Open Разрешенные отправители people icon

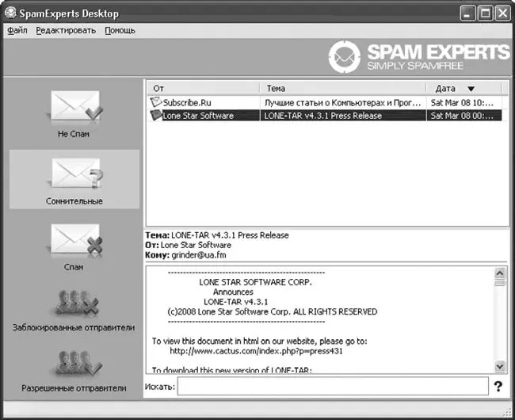point(78,364)
